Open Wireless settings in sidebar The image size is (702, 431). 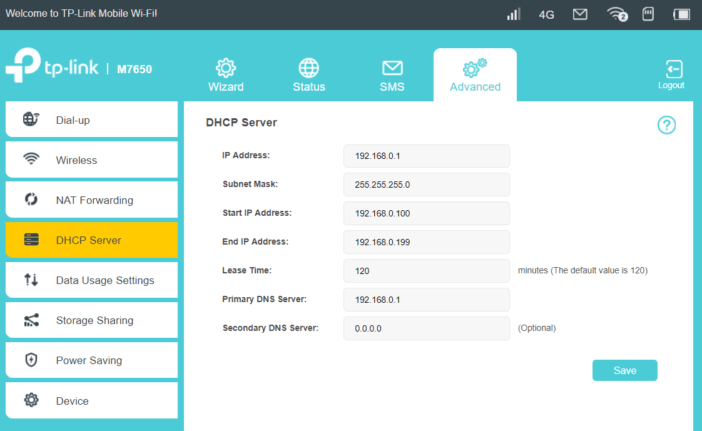(x=91, y=160)
